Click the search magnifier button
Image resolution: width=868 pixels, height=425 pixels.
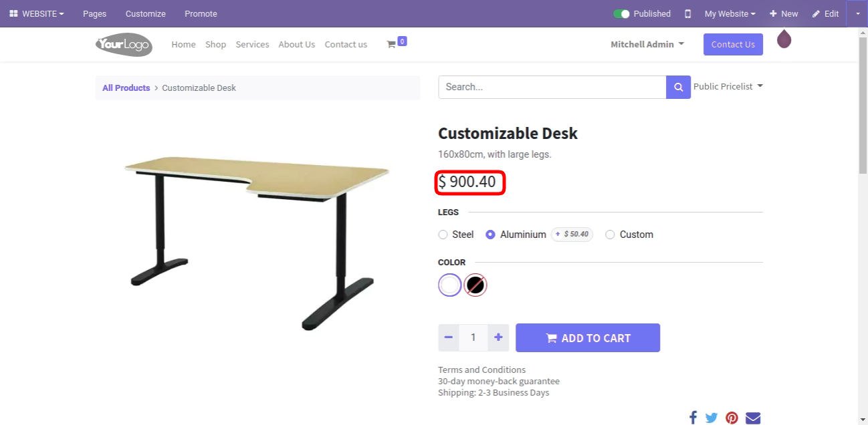pos(678,87)
